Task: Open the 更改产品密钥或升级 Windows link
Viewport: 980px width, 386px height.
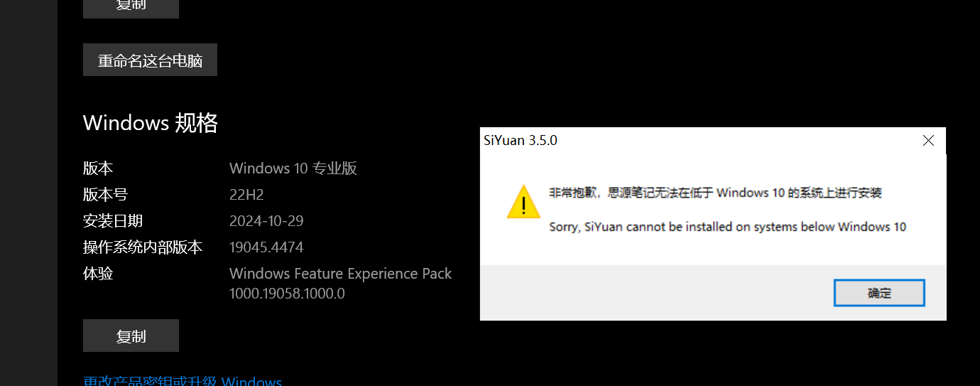Action: click(183, 381)
